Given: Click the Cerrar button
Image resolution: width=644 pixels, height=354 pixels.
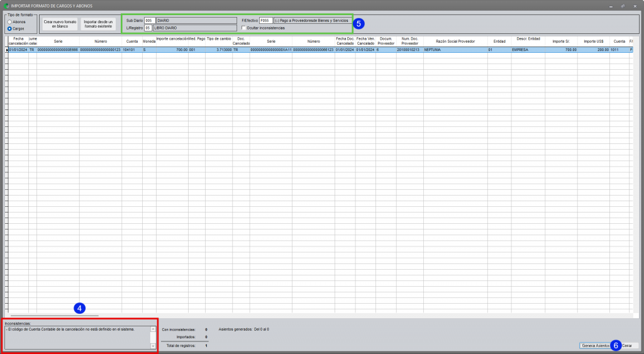Looking at the screenshot, I should 629,346.
